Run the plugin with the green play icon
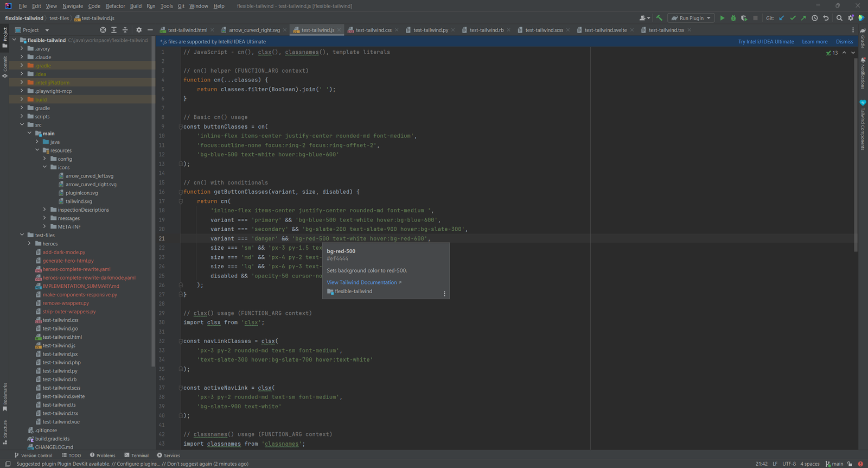The image size is (868, 468). pos(722,18)
